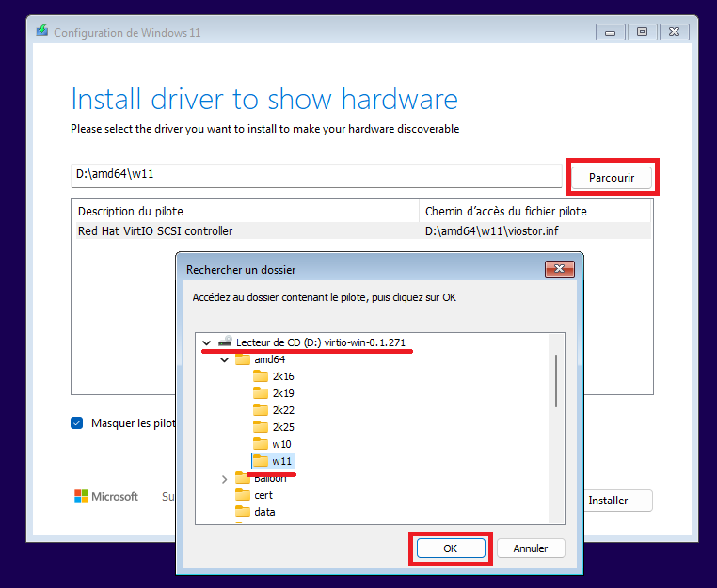The image size is (717, 588).
Task: Click the CD drive icon for D:
Action: click(x=225, y=342)
